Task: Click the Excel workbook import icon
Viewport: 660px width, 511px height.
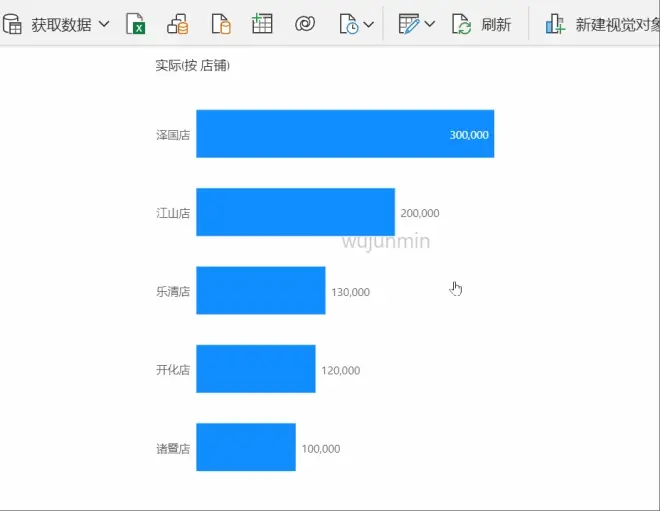Action: 136,24
